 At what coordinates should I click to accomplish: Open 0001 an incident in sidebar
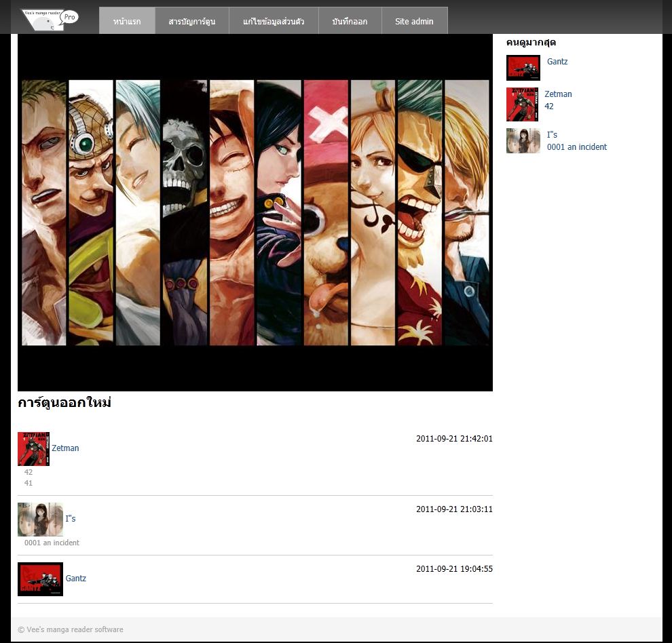point(577,147)
